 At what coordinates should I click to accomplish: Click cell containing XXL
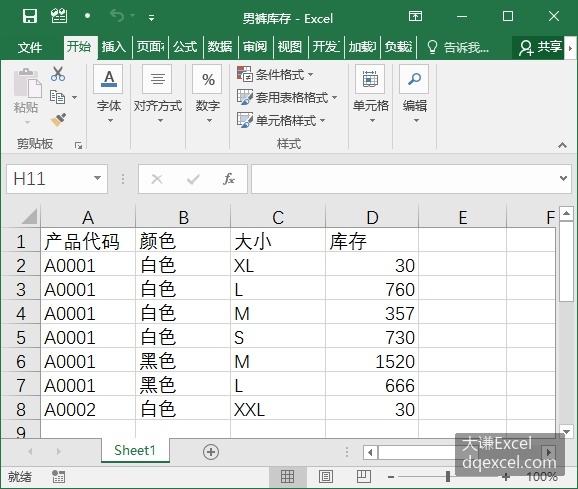tap(278, 409)
